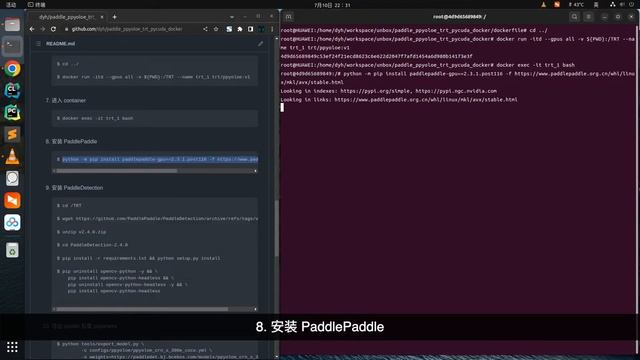The image size is (640, 360).
Task: Launch PyCharm from the dock
Action: (x=12, y=112)
